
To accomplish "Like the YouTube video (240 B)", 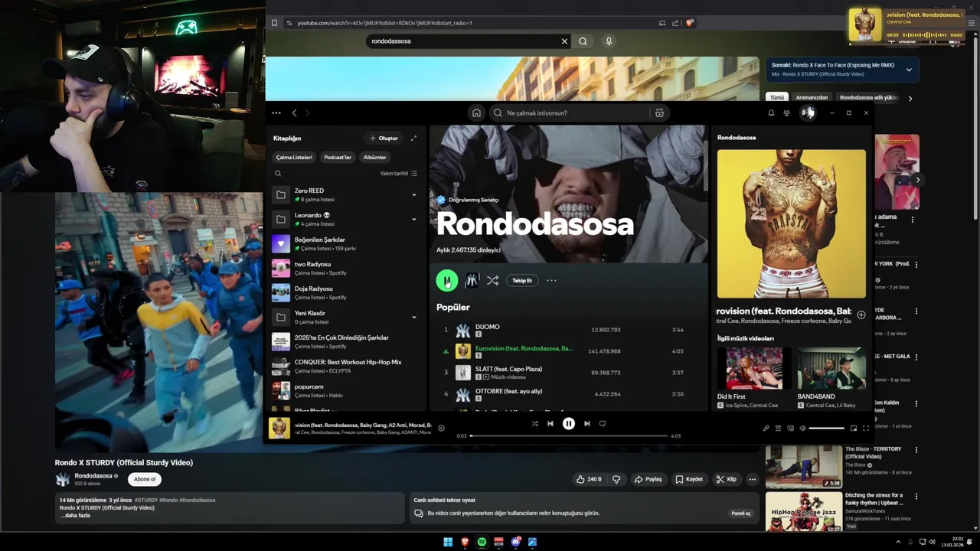I will [x=589, y=479].
